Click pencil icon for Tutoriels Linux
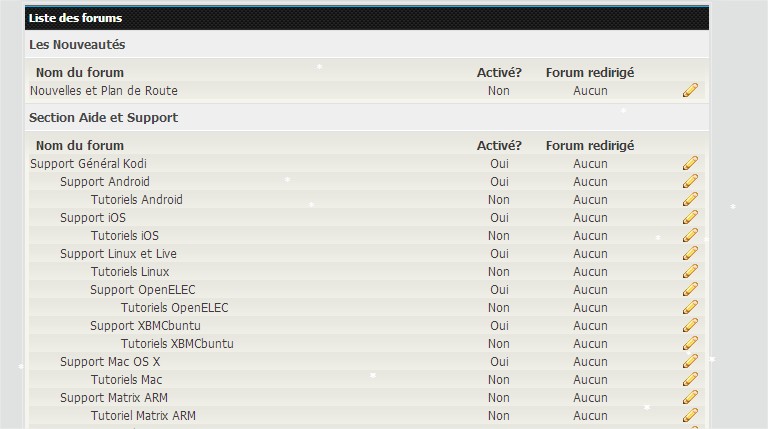Image resolution: width=768 pixels, height=429 pixels. click(x=690, y=271)
